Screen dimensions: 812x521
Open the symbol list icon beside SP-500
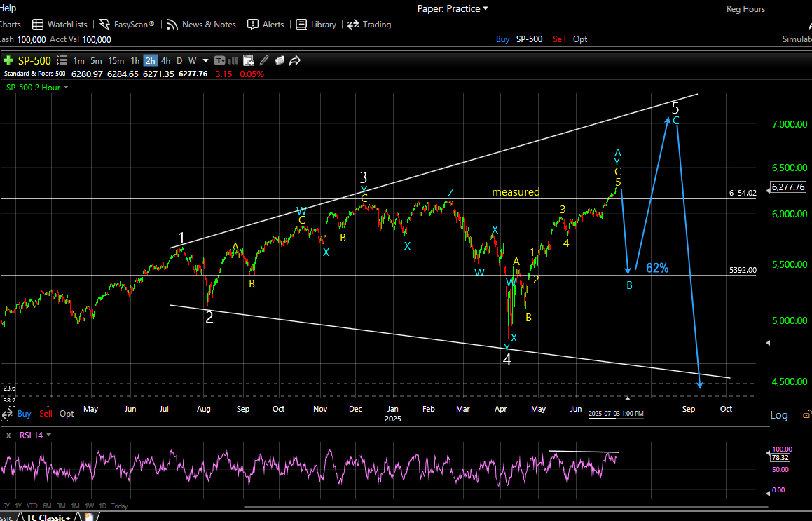click(x=62, y=60)
